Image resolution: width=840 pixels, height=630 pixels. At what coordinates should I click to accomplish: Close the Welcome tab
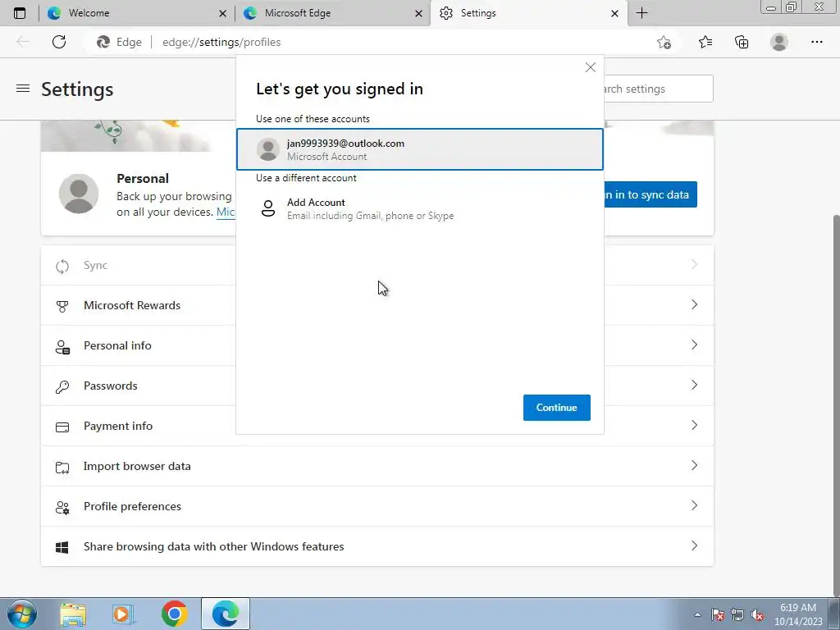pos(222,14)
